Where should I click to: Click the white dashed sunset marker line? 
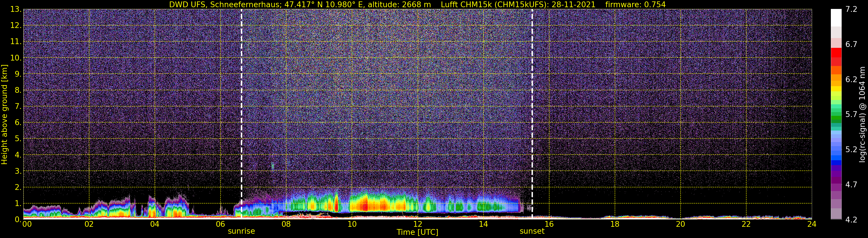(x=532, y=114)
